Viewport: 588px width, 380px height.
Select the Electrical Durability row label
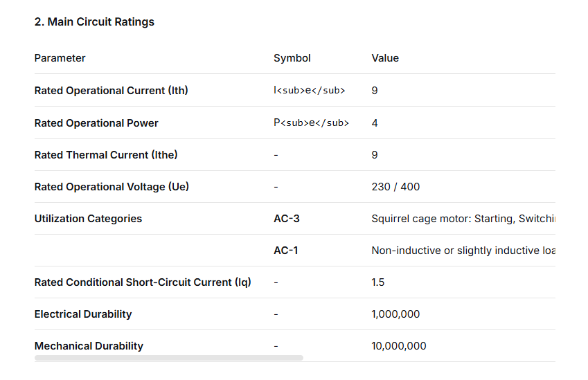pyautogui.click(x=83, y=314)
